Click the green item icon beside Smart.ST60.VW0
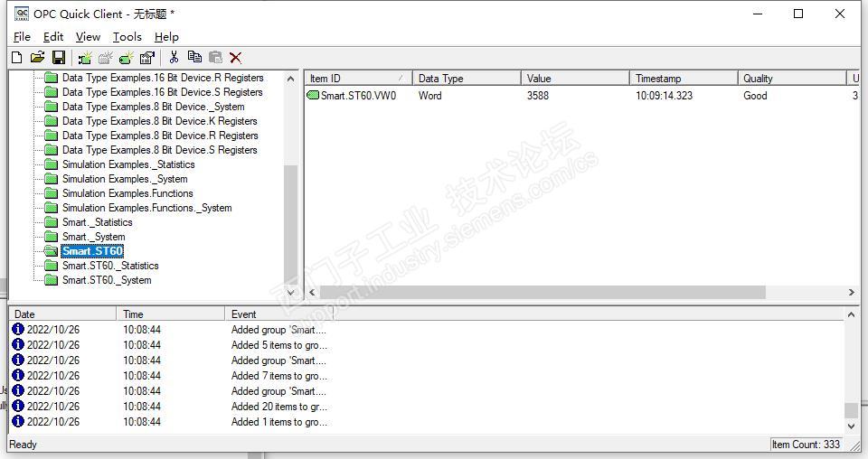 313,95
